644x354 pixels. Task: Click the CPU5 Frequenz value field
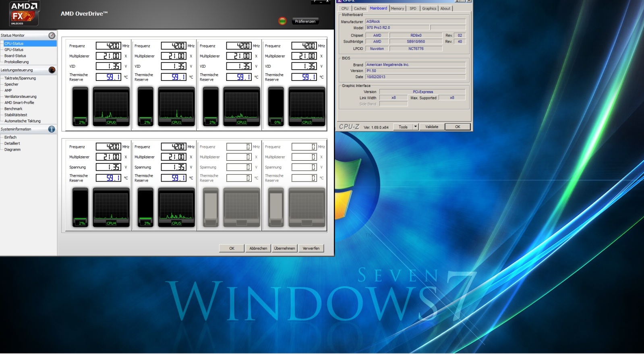tap(174, 147)
